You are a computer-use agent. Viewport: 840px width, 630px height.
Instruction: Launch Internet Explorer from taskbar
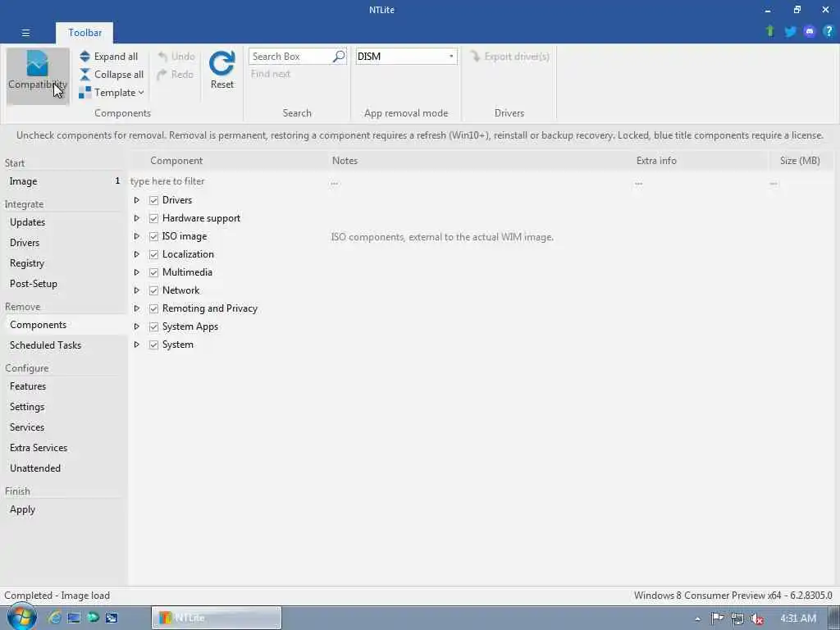coord(55,618)
